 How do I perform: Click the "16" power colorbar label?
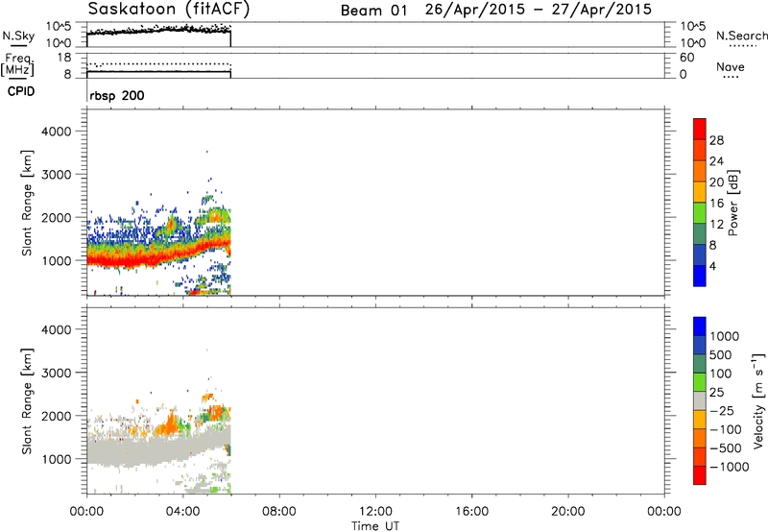[716, 204]
